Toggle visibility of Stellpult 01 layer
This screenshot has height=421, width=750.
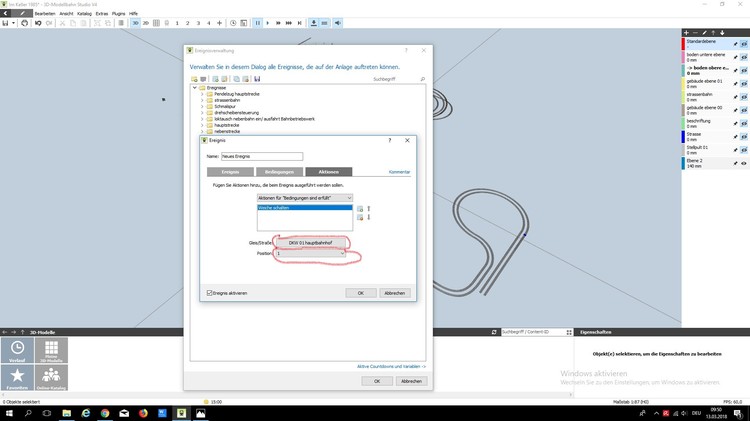tap(744, 150)
